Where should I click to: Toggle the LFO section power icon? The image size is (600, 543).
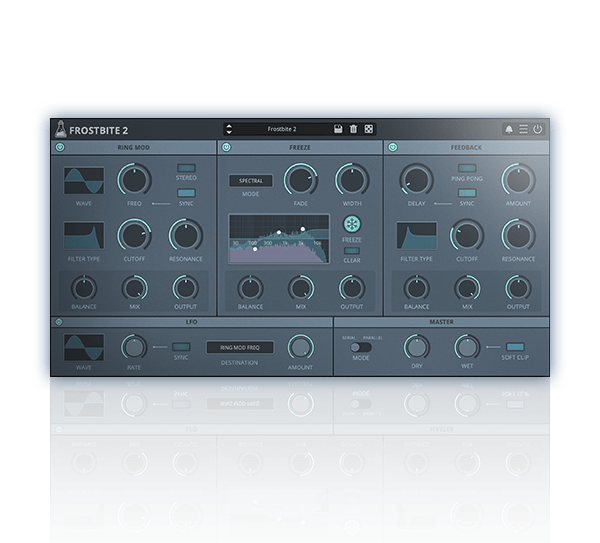59,322
